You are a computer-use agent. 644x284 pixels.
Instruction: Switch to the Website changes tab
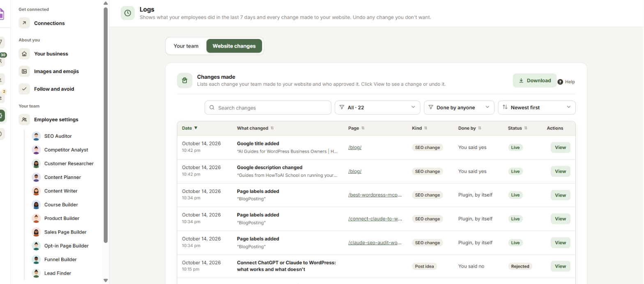coord(234,46)
